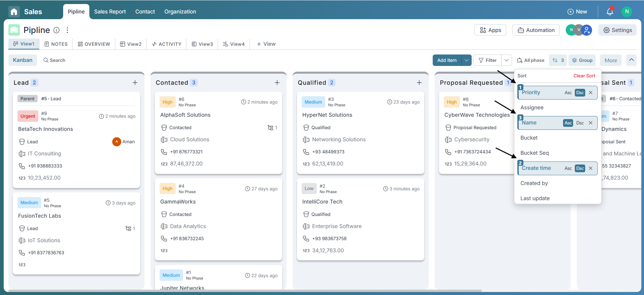The image size is (644, 295).
Task: Collapse the toolbar with the up chevron
Action: 632,60
